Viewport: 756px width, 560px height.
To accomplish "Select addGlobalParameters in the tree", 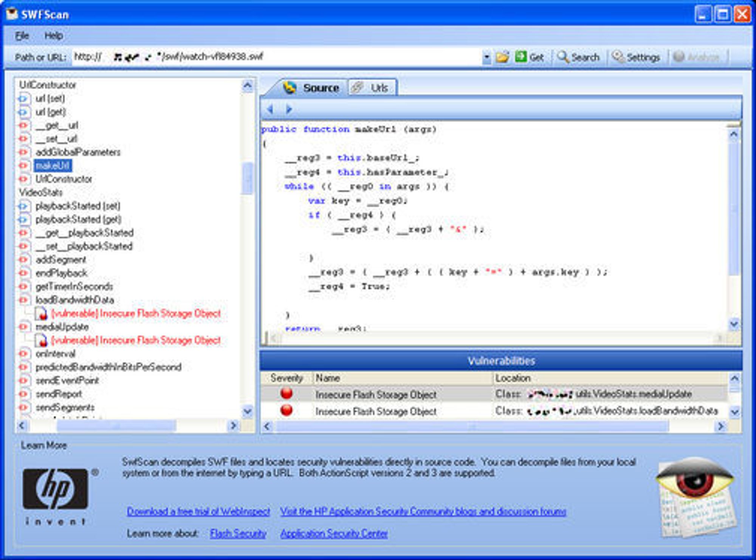I will [78, 152].
